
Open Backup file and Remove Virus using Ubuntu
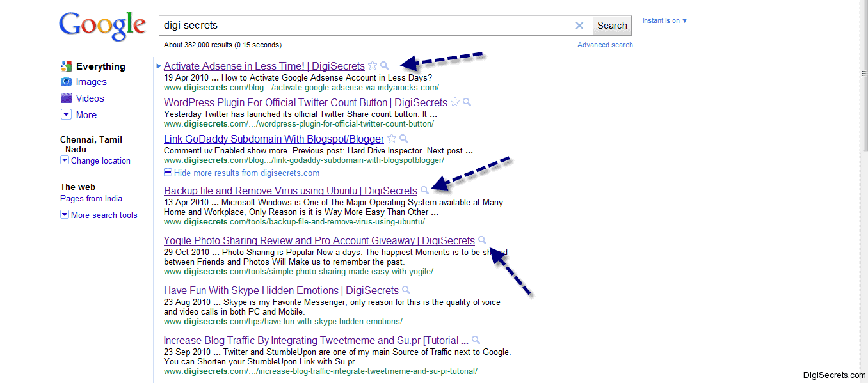[x=291, y=191]
